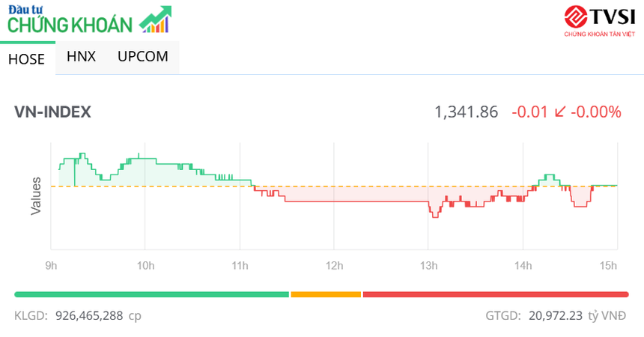
Task: Click the -0.00% percent change
Action: click(x=596, y=112)
